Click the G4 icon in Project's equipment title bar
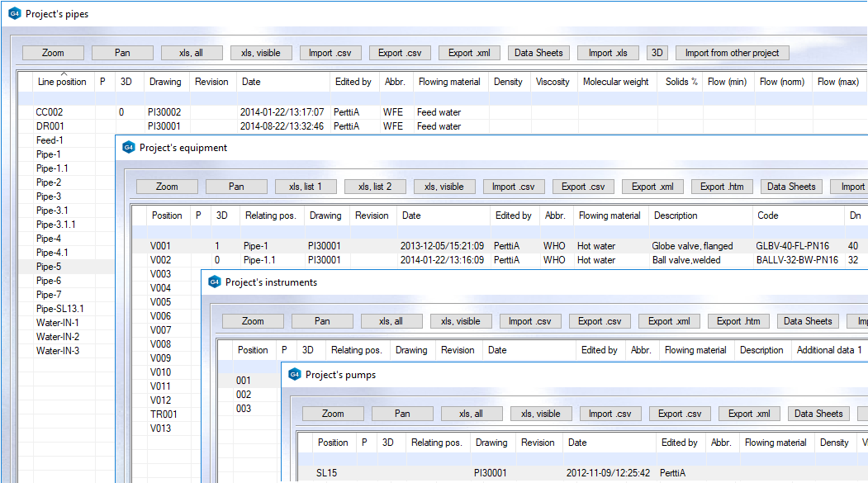 pos(128,148)
